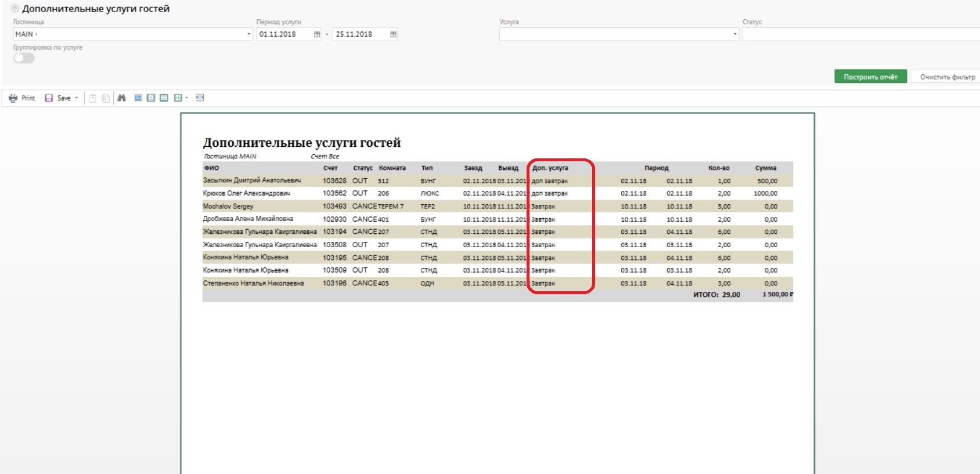Collapse the filter panel with arrow icon
980x474 pixels.
click(15, 9)
